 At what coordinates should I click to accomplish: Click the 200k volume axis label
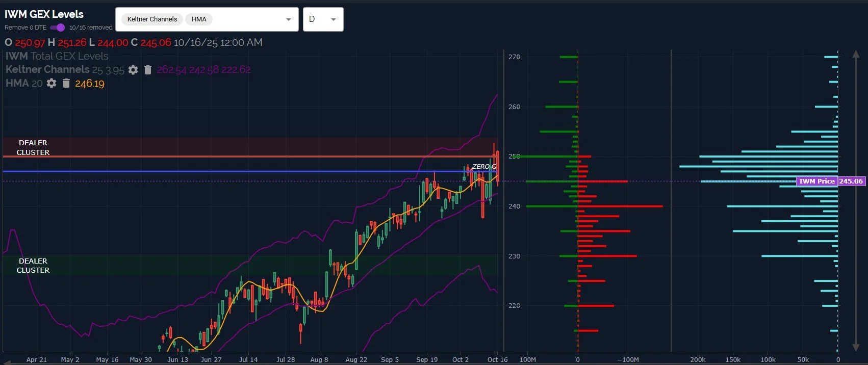click(698, 359)
